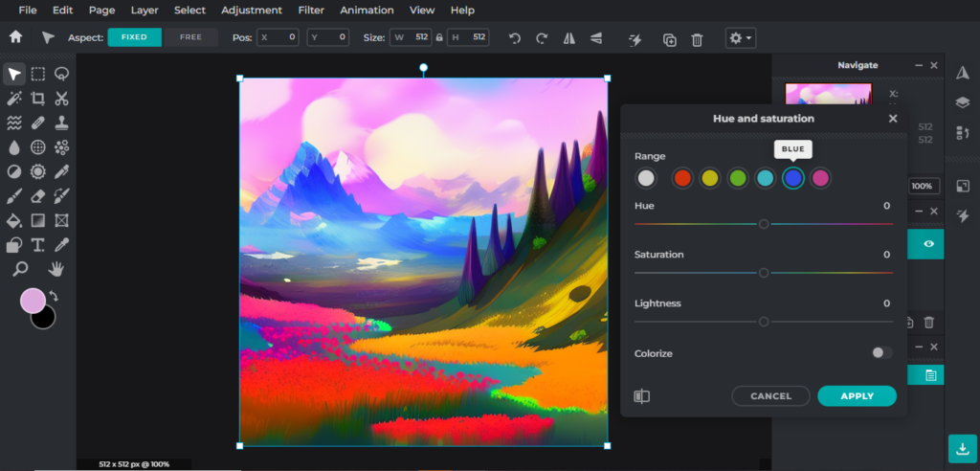The height and width of the screenshot is (471, 980).
Task: Click the Lightness slider handle
Action: tap(764, 322)
